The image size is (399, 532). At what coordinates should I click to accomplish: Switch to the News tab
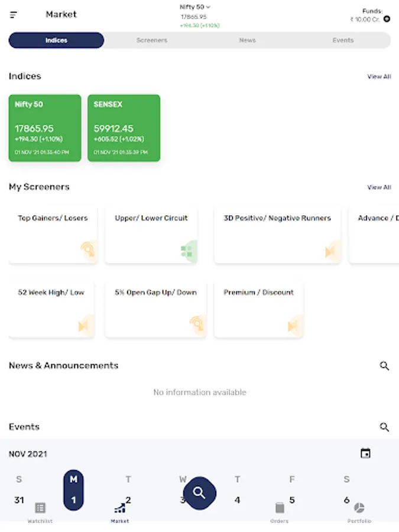point(247,40)
